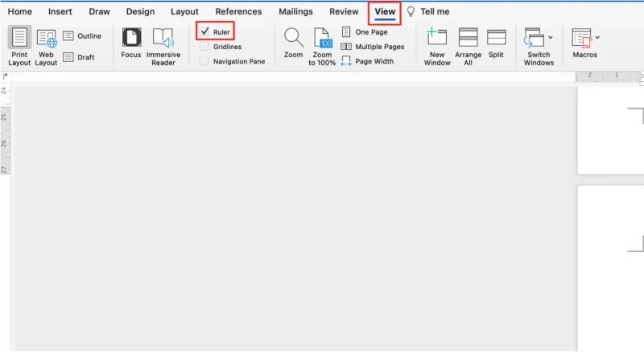Screen dimensions: 644x352
Task: Click the tab selector at ruler corner
Action: coord(5,77)
